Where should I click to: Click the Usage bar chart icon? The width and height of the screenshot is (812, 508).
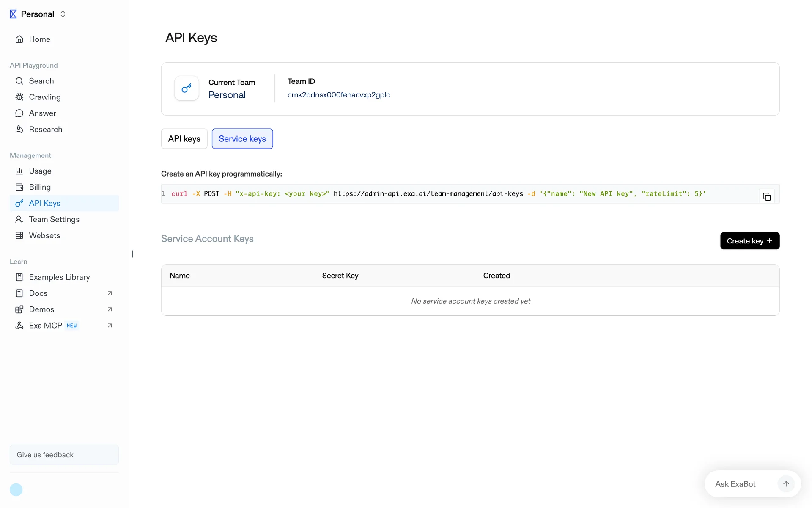(19, 171)
